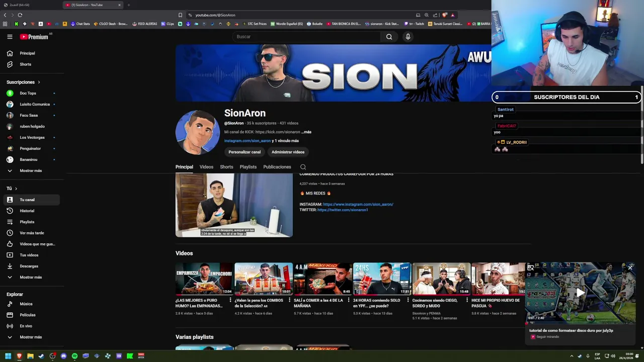Open the YouTube hamburger guide menu
644x362 pixels.
(10, 37)
